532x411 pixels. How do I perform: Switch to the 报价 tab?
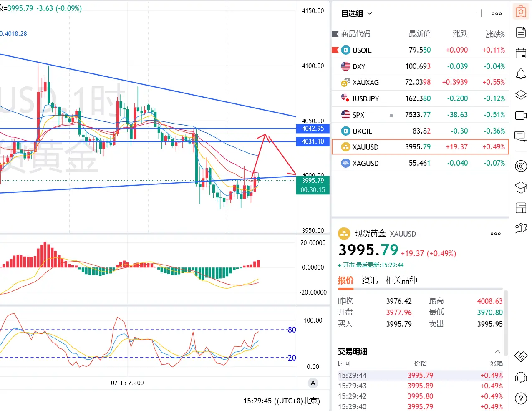click(x=345, y=280)
